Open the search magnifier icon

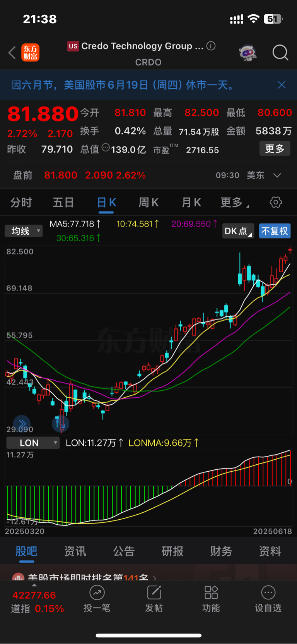click(x=280, y=53)
